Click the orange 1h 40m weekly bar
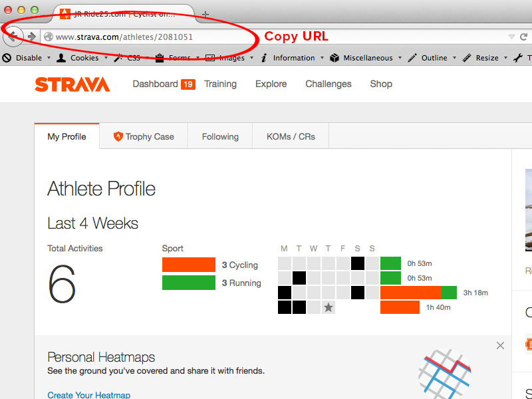Viewport: 532px width, 399px height. pyautogui.click(x=400, y=307)
